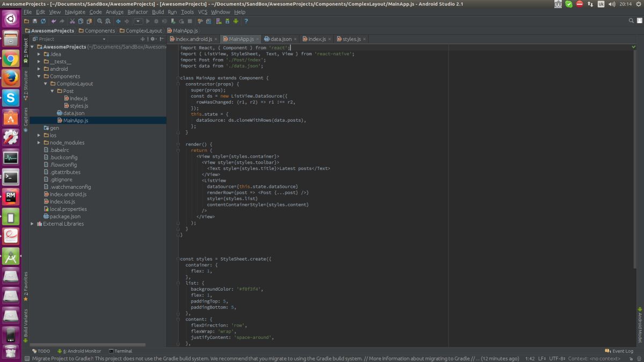Click the Skype icon in the Ubuntu launcher
Viewport: 644px width, 362px height.
[11, 98]
